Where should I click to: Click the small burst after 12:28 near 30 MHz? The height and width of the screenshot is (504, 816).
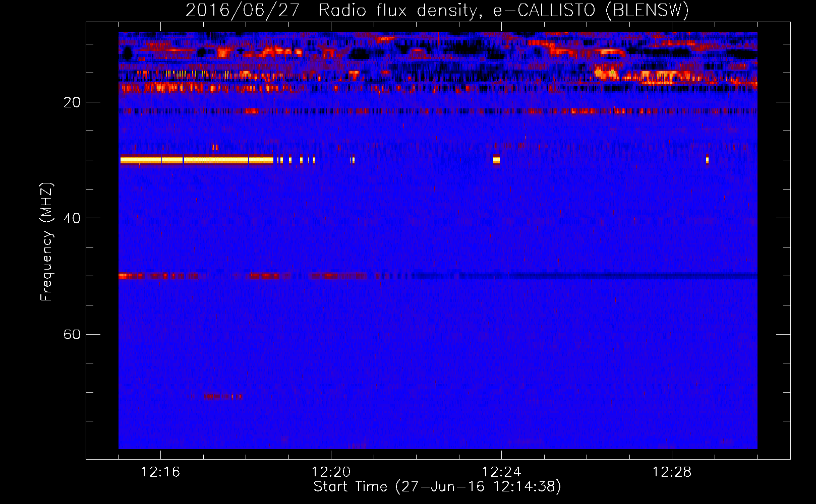click(x=707, y=160)
